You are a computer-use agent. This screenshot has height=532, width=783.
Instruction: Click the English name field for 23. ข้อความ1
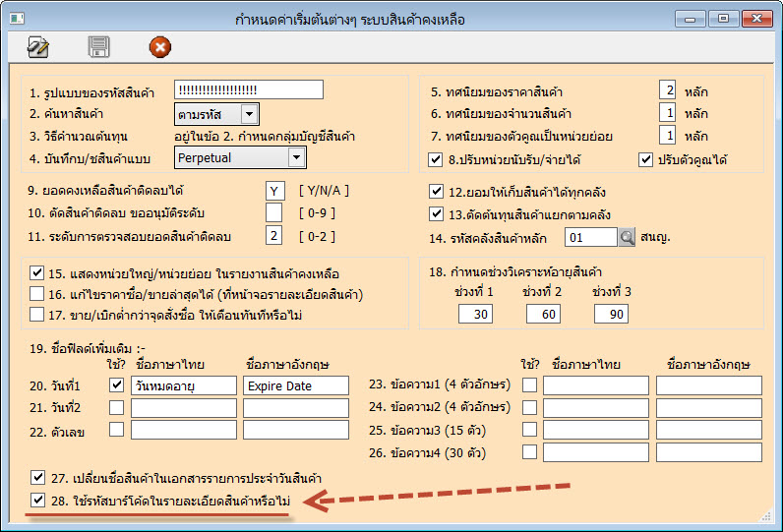[709, 385]
